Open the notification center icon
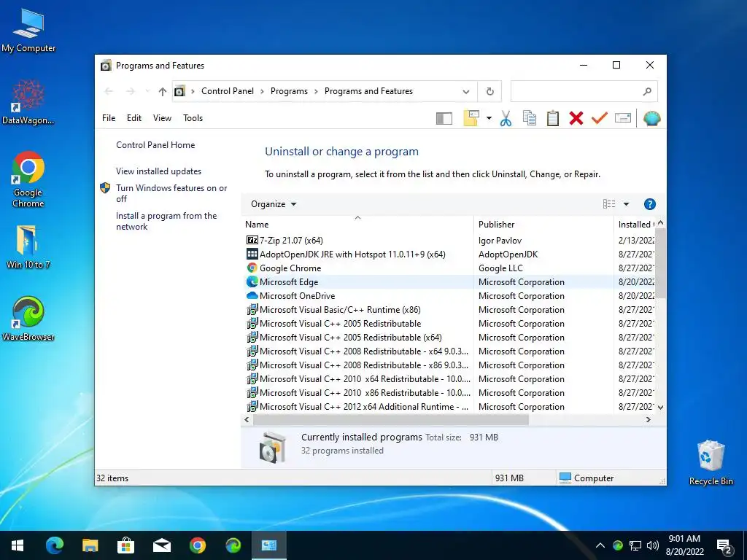Image resolution: width=747 pixels, height=560 pixels. (724, 546)
